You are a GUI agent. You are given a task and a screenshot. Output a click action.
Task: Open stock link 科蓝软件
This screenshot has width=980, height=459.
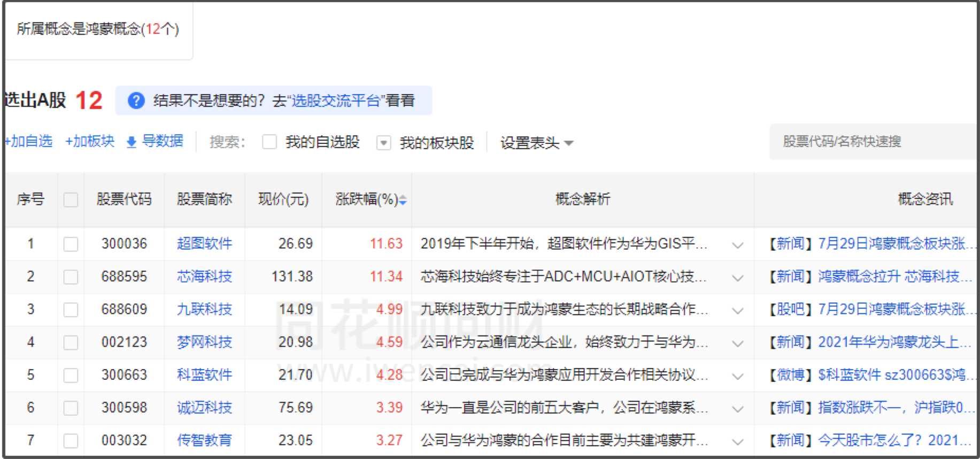204,374
